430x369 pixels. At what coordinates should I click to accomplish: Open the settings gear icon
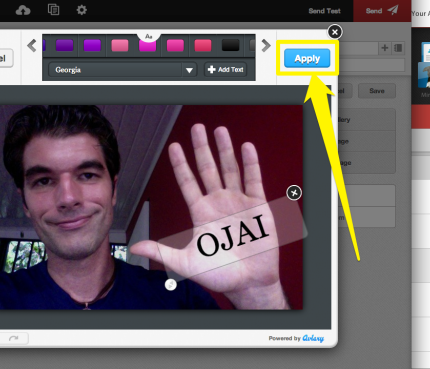click(82, 10)
